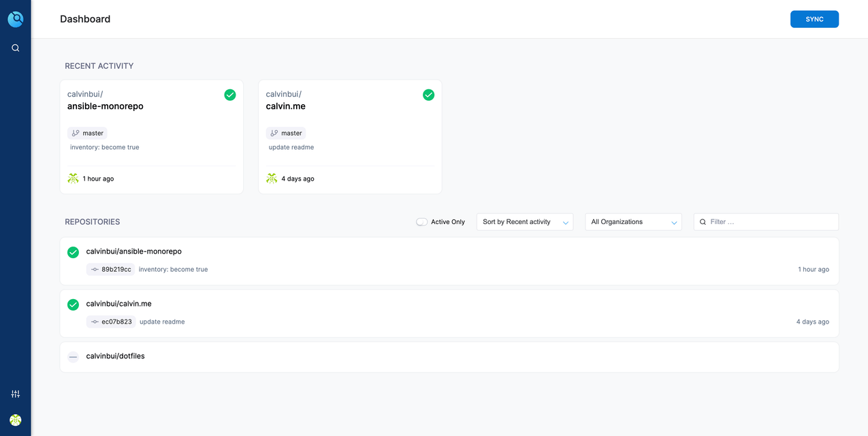
Task: Expand the chevron on the sort dropdown
Action: [566, 222]
